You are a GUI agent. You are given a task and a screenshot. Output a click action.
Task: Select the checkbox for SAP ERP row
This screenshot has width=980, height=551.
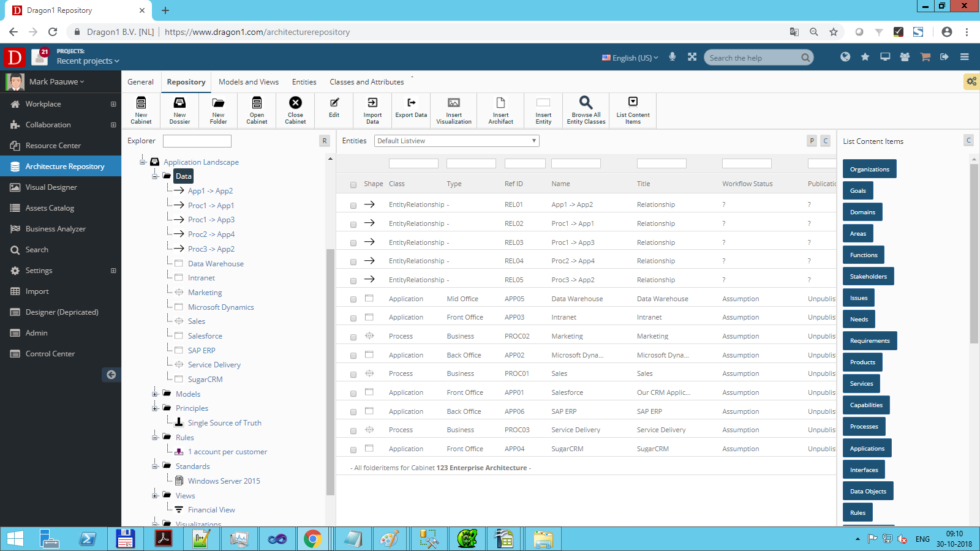point(353,412)
